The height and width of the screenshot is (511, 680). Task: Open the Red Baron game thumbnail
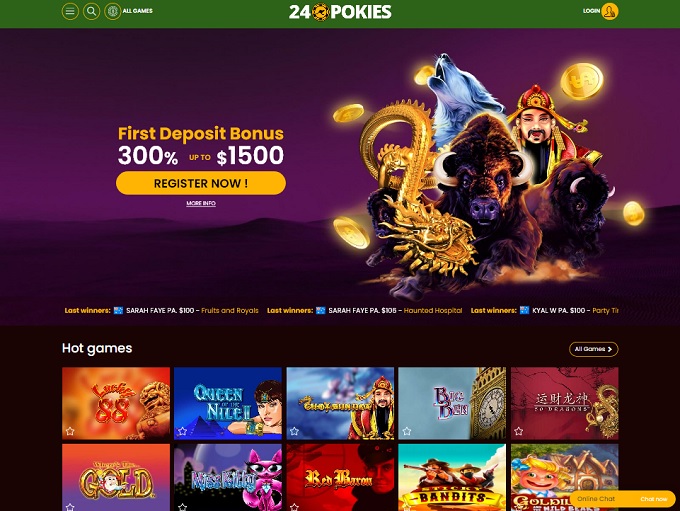click(340, 477)
